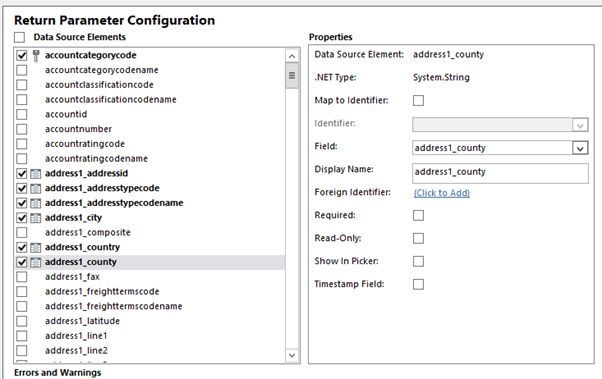Check the Required property checkbox

(x=418, y=215)
